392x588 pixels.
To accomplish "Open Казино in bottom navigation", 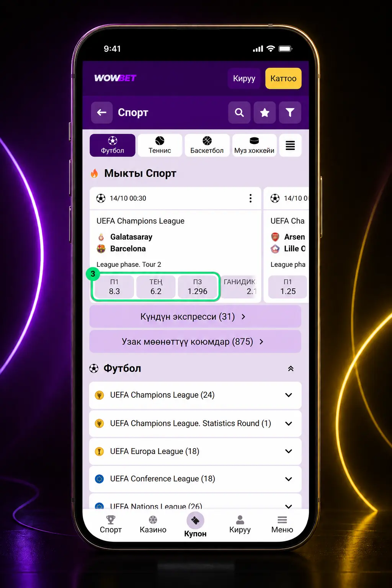I will pyautogui.click(x=153, y=524).
